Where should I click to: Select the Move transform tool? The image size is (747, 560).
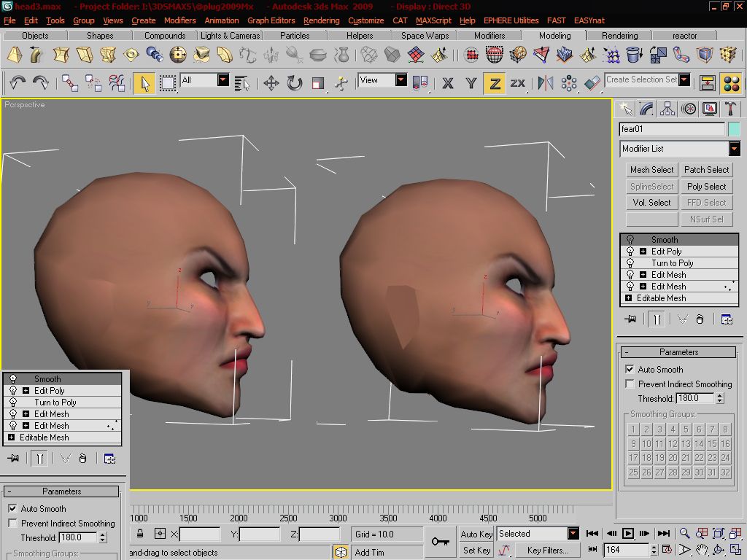[x=271, y=83]
